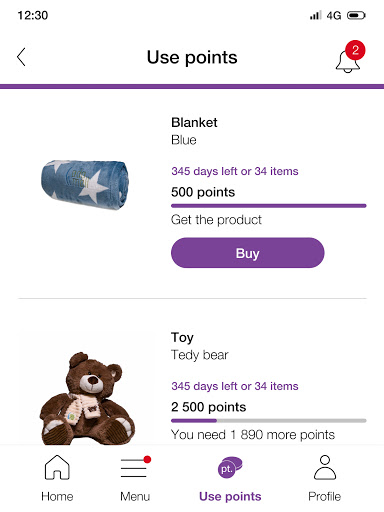Open notifications bell icon
Image resolution: width=384 pixels, height=512 pixels.
pos(348,62)
